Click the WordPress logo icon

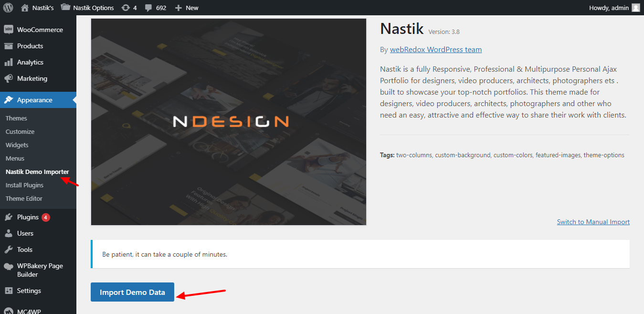pyautogui.click(x=8, y=8)
